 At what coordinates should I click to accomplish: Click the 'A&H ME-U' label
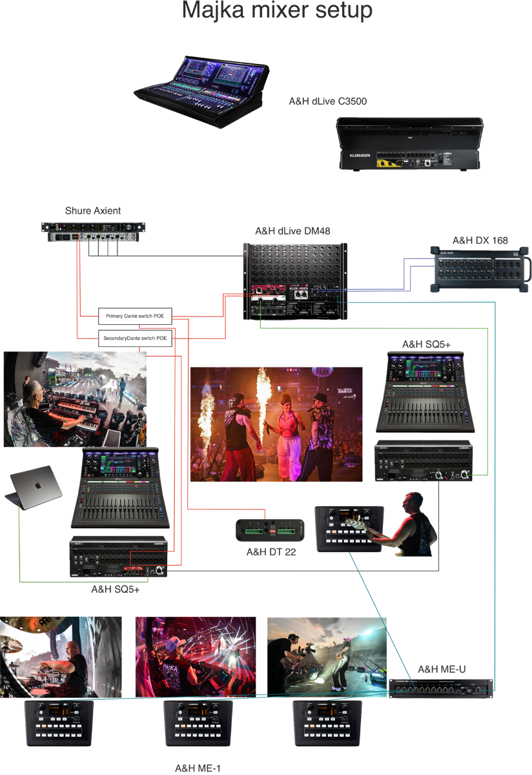pyautogui.click(x=442, y=669)
